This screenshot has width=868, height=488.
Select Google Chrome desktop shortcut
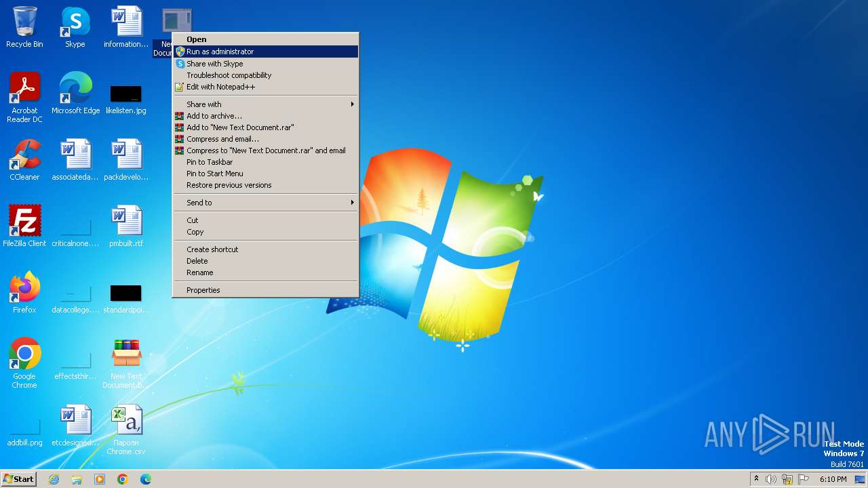(x=24, y=363)
